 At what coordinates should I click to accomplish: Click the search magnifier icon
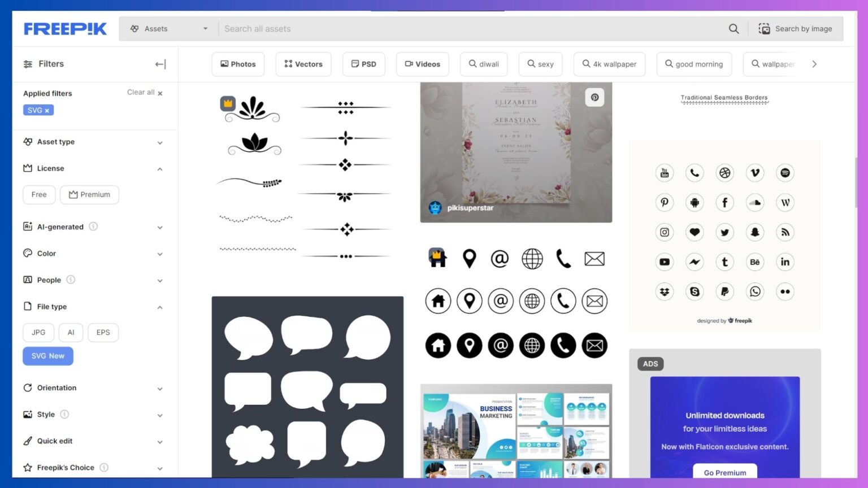[x=733, y=28]
